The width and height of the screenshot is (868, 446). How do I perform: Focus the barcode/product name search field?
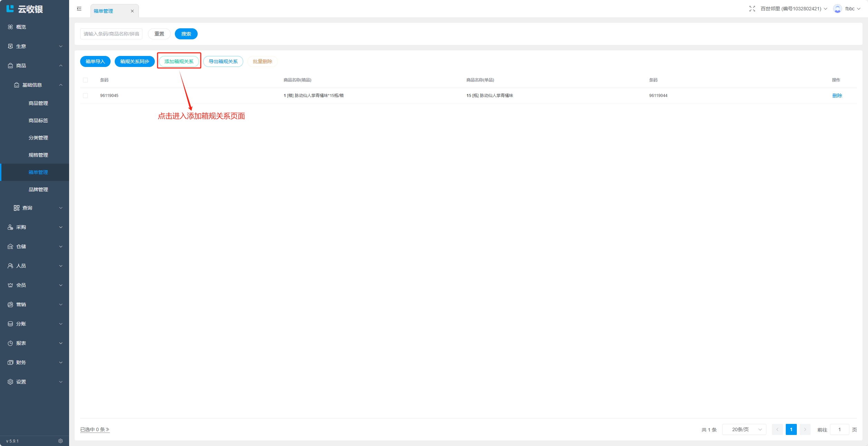(x=111, y=34)
